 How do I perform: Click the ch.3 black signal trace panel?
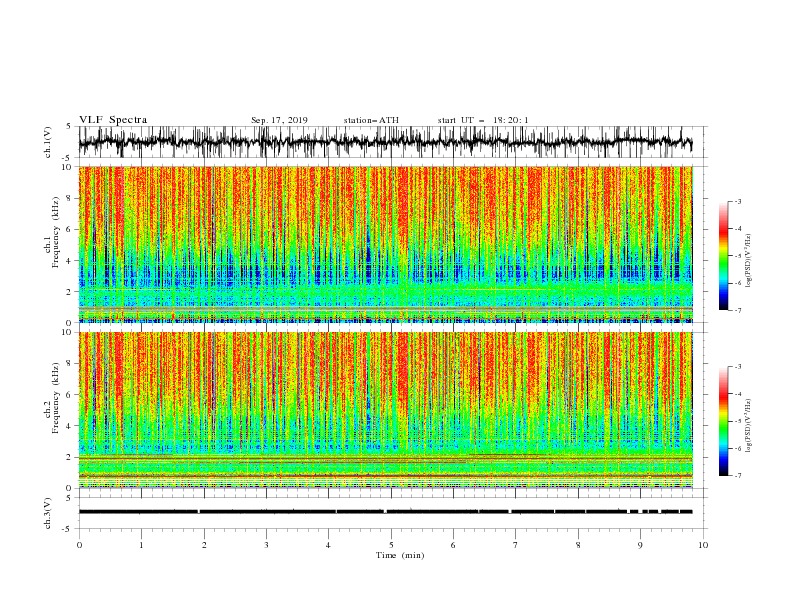point(392,513)
